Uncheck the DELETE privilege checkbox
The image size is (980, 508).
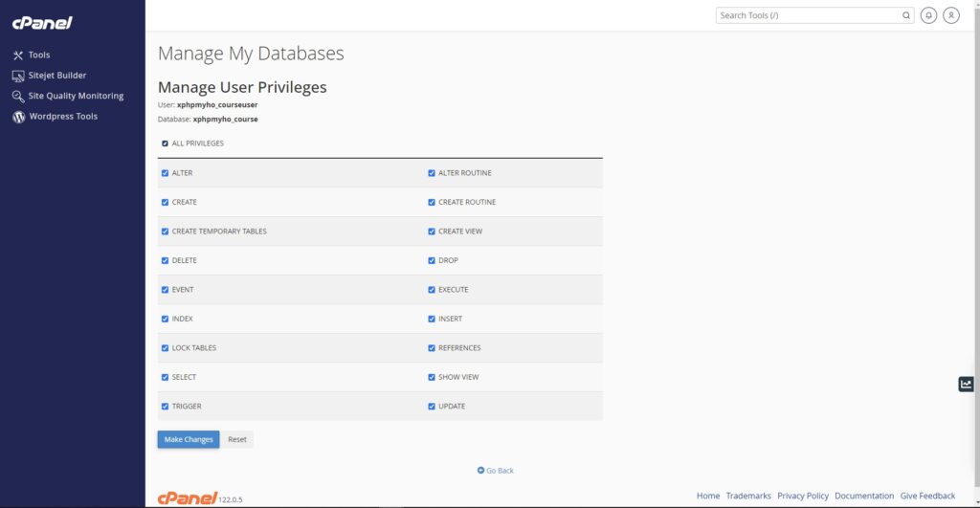[165, 260]
